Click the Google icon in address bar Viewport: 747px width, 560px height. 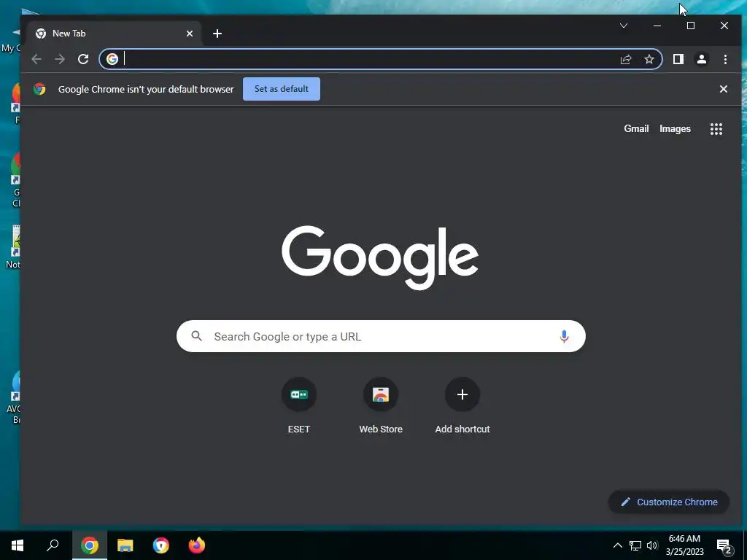click(x=112, y=59)
